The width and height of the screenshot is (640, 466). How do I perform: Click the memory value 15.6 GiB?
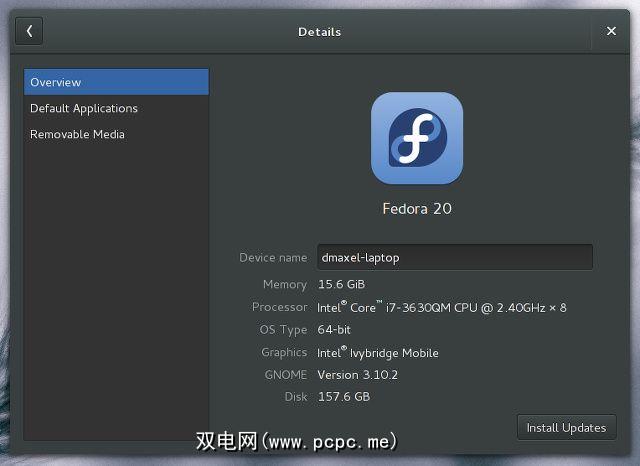click(x=342, y=285)
